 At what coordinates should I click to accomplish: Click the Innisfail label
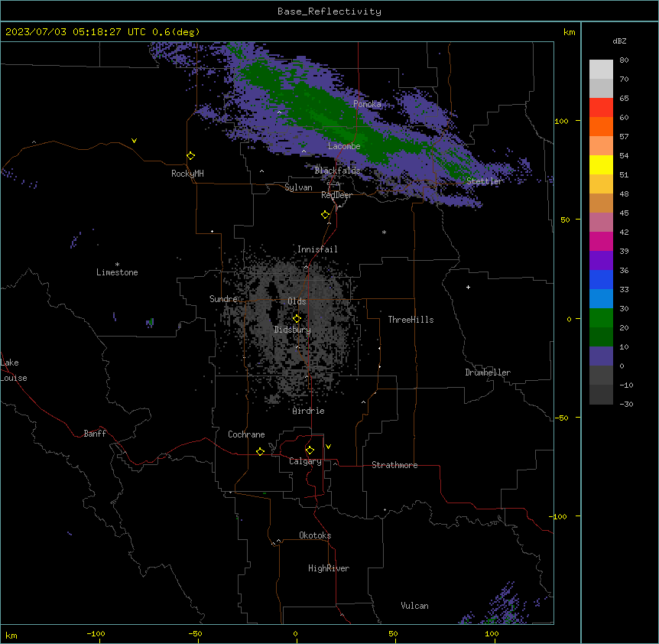(317, 249)
